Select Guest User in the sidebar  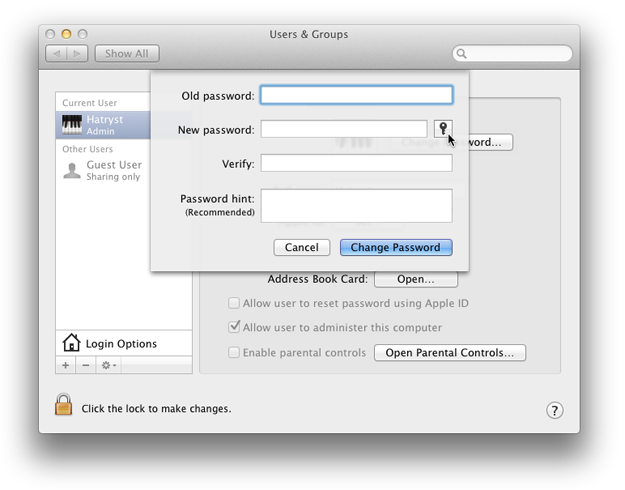pyautogui.click(x=113, y=170)
